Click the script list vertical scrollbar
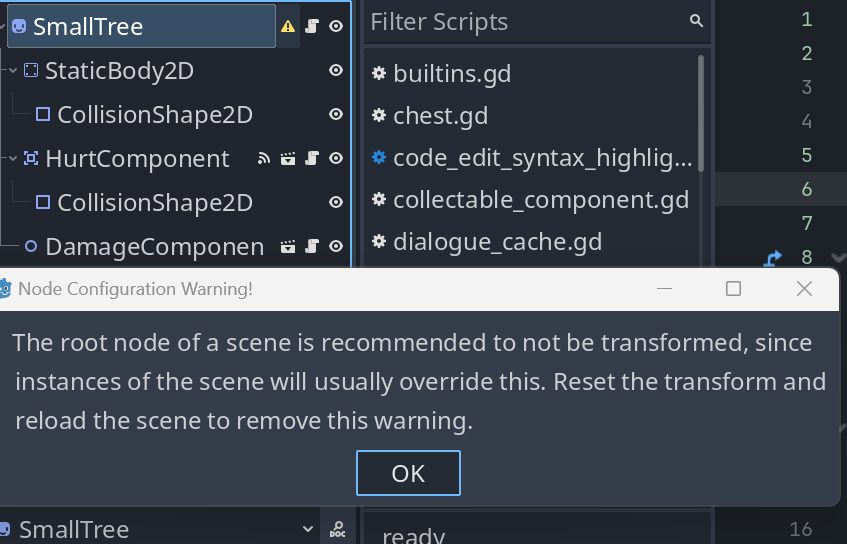847x544 pixels. click(701, 113)
